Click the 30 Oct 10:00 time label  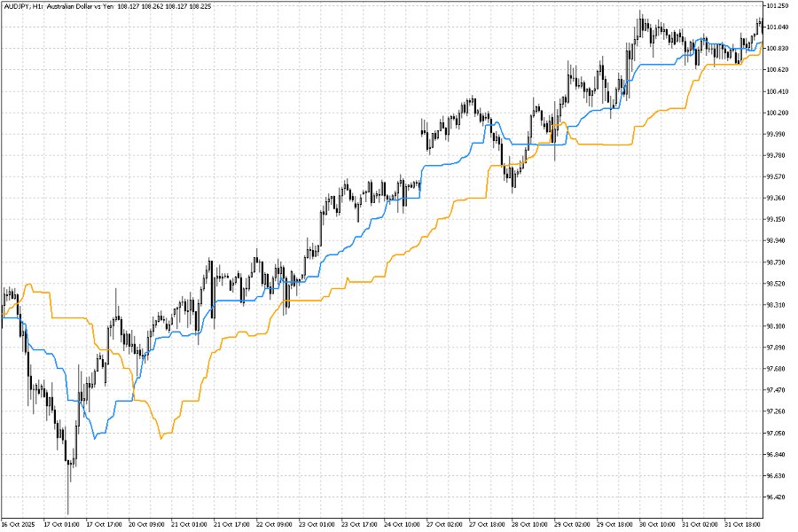(658, 524)
